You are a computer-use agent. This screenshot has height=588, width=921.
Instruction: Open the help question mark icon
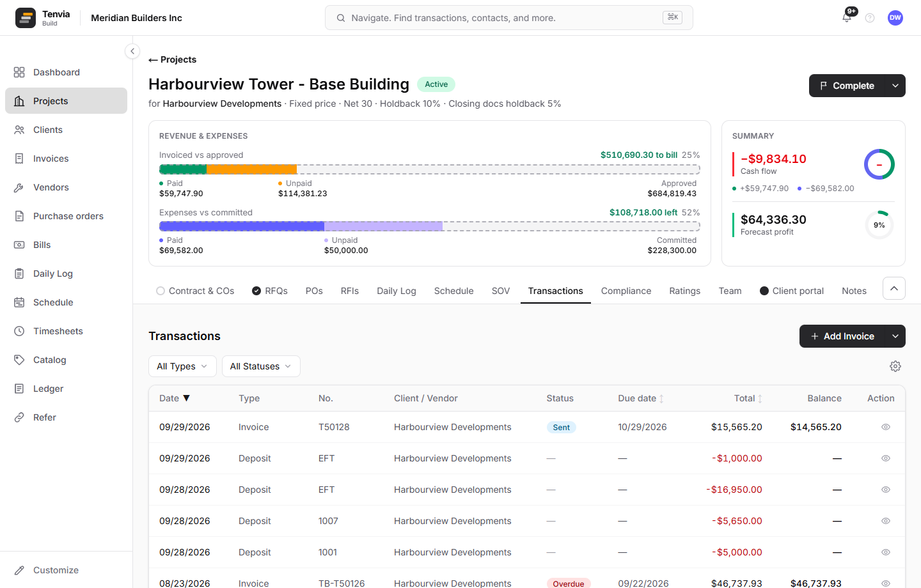pos(870,18)
